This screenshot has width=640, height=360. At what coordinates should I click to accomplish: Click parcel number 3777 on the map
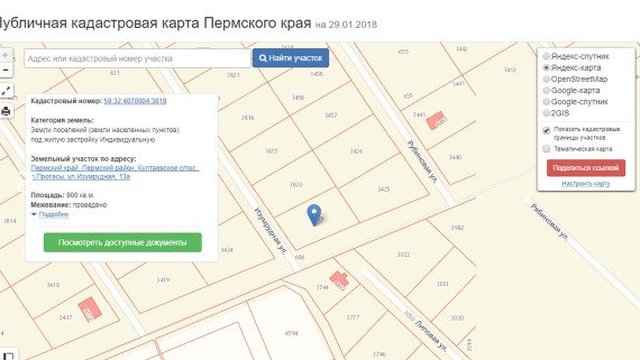pos(353,317)
